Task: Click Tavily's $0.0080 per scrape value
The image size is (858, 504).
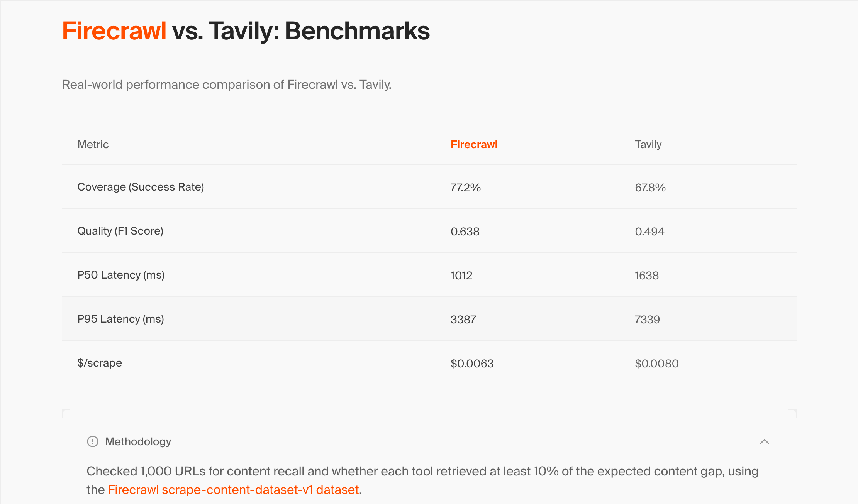Action: coord(656,364)
